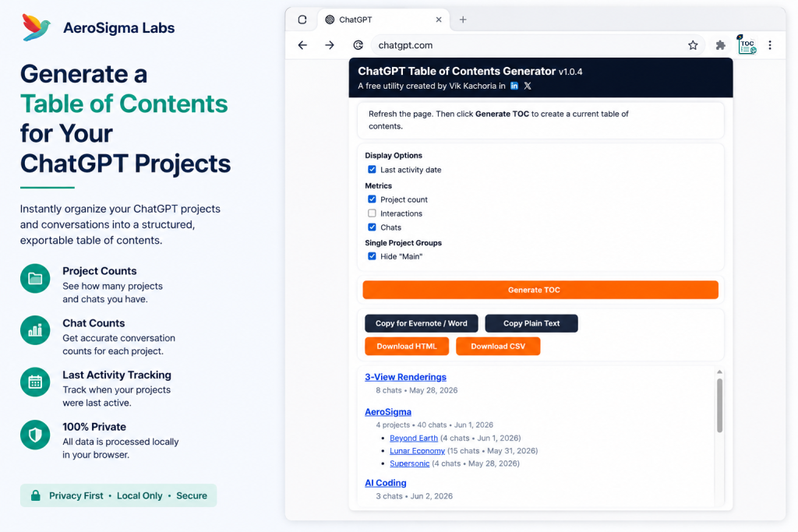The image size is (798, 532).
Task: Click the Project Counts folder icon
Action: tap(35, 279)
